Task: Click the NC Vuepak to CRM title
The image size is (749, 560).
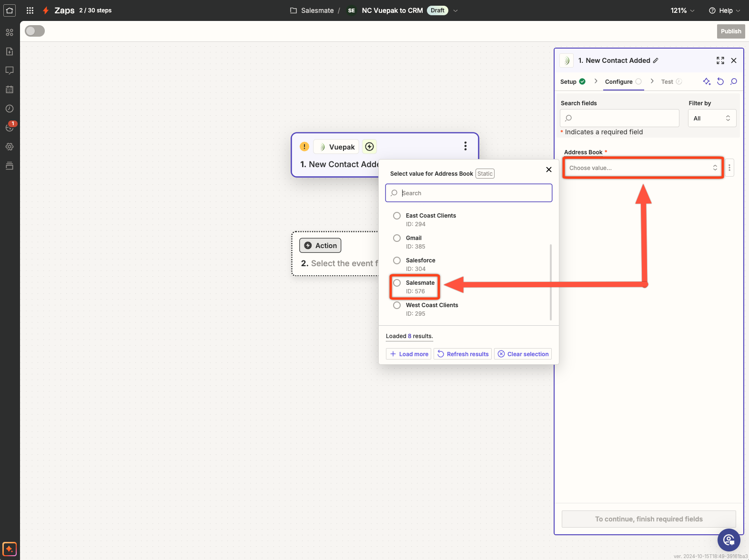Action: (x=392, y=10)
